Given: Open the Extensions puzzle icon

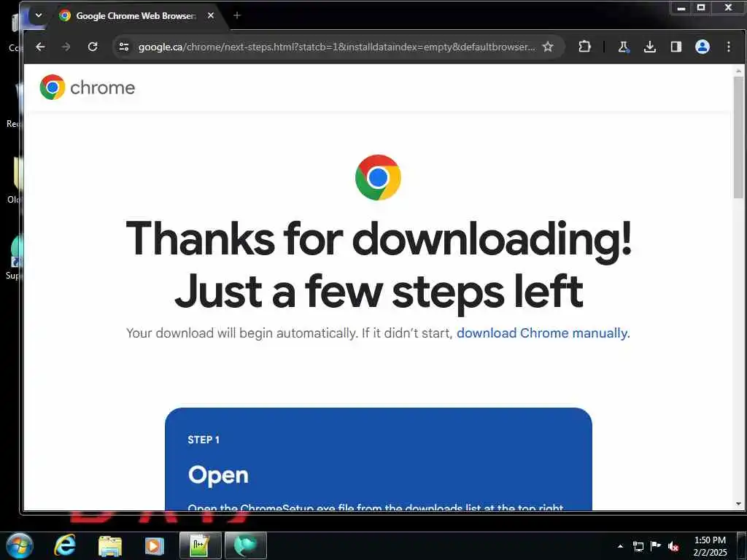Looking at the screenshot, I should click(x=584, y=47).
